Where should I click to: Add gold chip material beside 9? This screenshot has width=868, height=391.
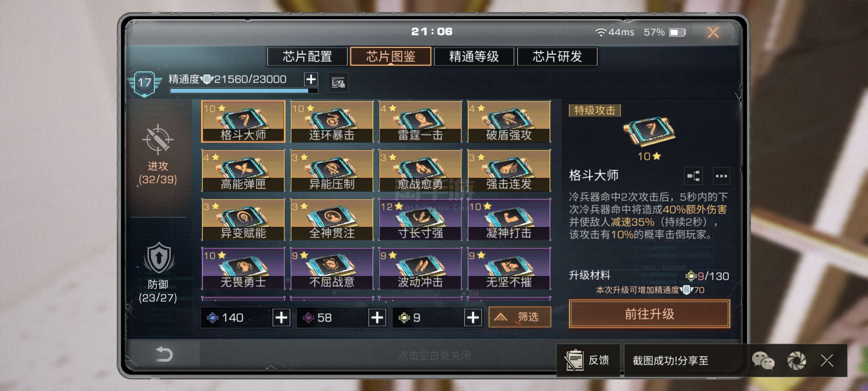point(473,317)
